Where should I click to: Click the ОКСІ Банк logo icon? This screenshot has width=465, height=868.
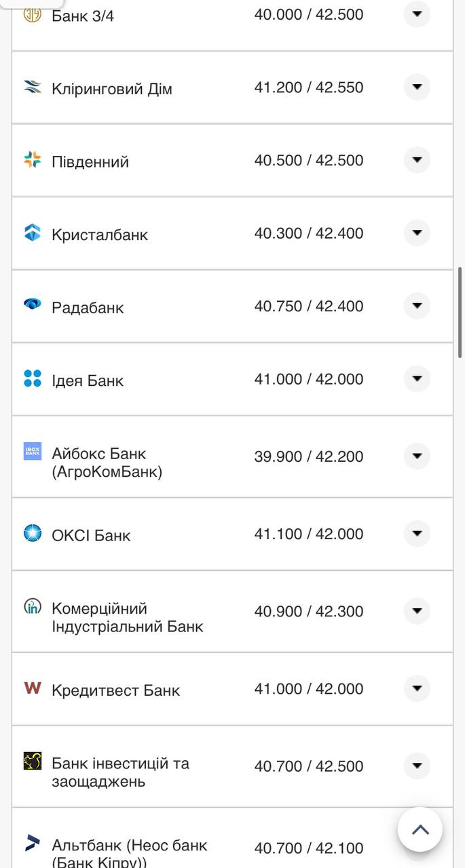[x=33, y=533]
